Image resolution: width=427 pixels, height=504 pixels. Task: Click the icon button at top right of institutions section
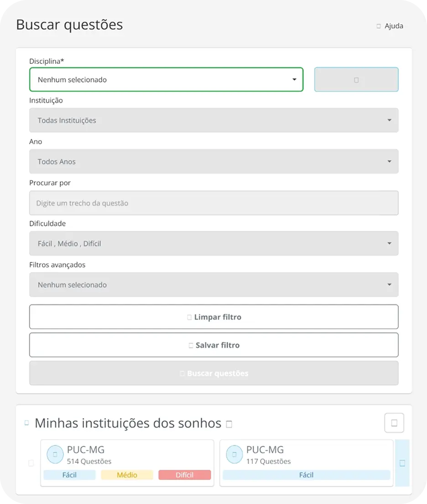(x=394, y=423)
